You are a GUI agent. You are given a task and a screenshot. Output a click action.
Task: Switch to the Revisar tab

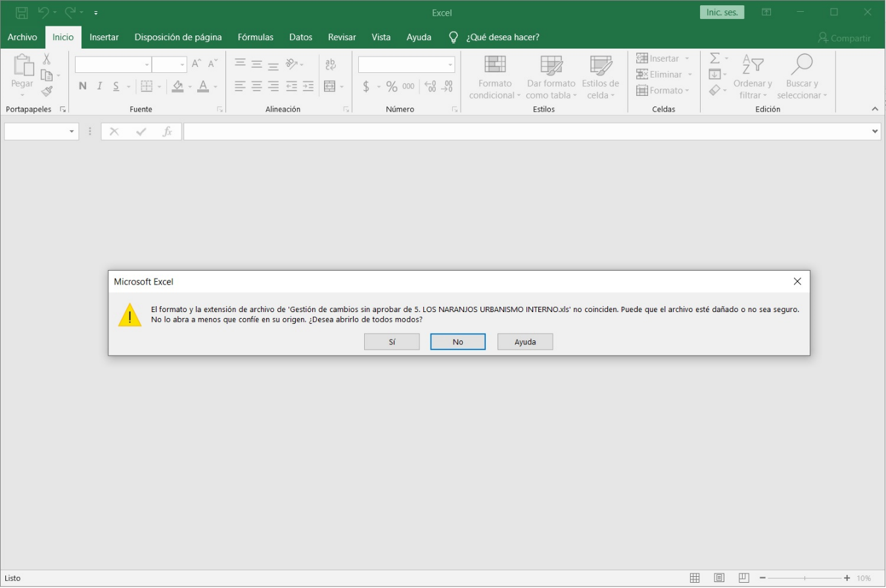point(342,37)
